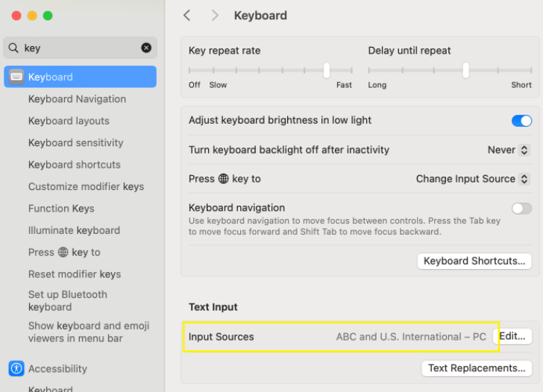The image size is (543, 392).
Task: Adjust the Delay until repeat slider
Action: point(465,71)
